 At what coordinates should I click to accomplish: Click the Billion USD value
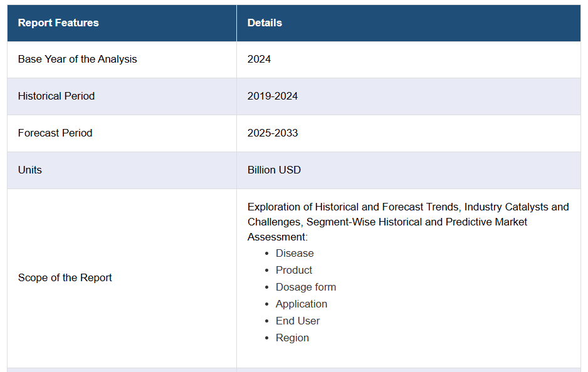[x=274, y=170]
